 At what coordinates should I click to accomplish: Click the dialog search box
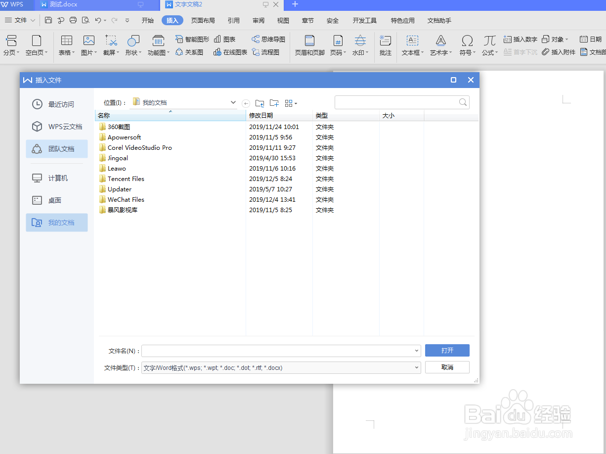(x=402, y=102)
